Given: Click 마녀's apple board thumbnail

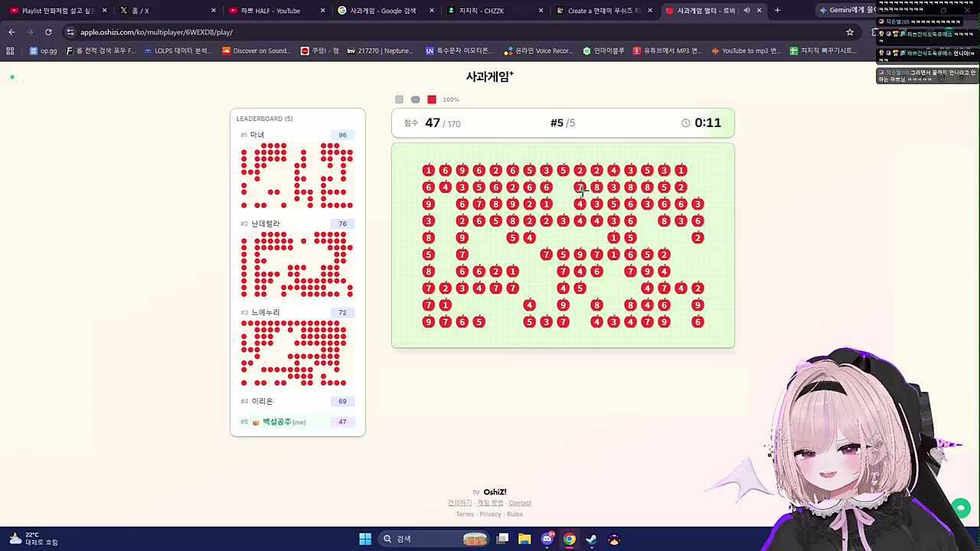Looking at the screenshot, I should pyautogui.click(x=297, y=175).
